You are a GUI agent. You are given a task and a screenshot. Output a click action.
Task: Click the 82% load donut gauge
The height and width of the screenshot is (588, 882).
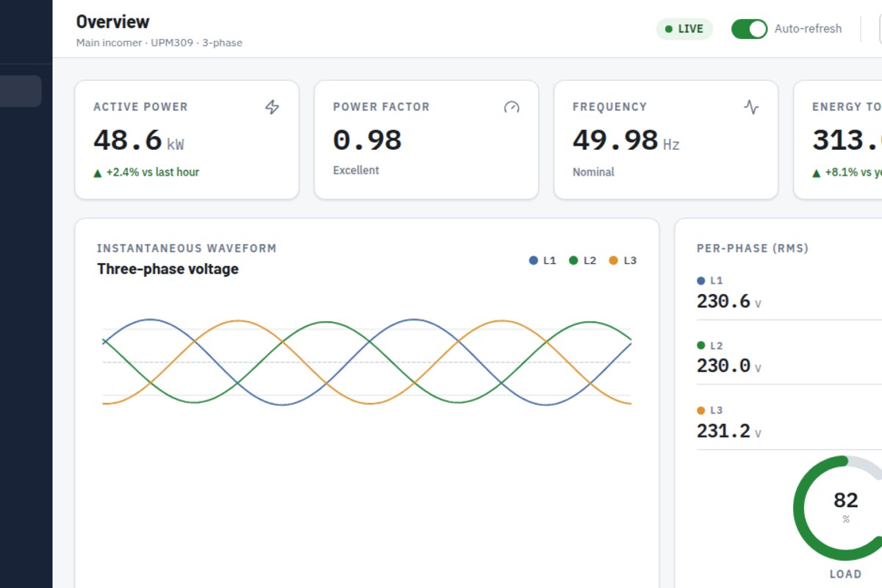[845, 508]
